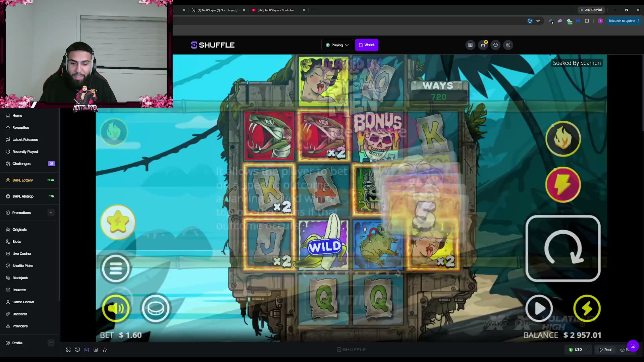Switch to Real play mode
The height and width of the screenshot is (362, 644).
[x=605, y=350]
